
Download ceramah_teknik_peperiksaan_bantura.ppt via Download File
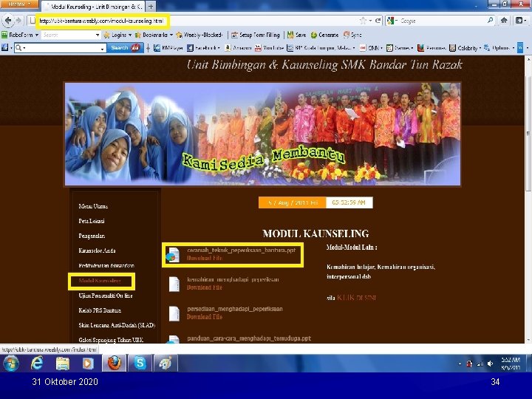click(205, 258)
